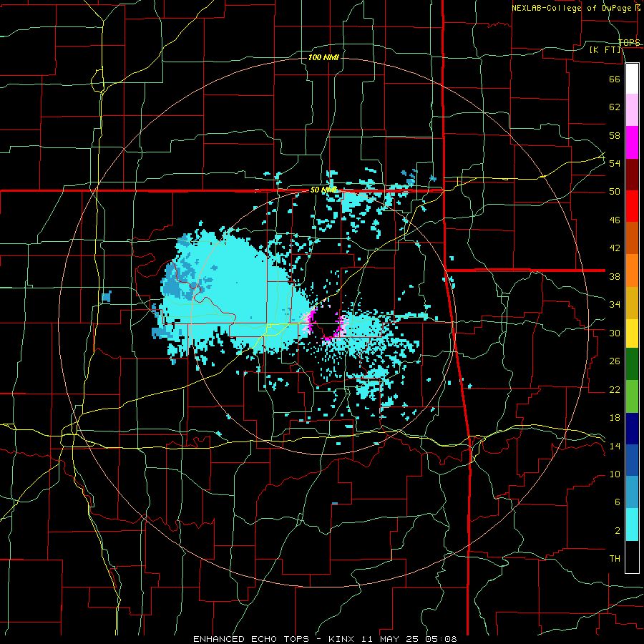Click the '[K FT]' units label
This screenshot has height=644, width=644.
click(605, 49)
